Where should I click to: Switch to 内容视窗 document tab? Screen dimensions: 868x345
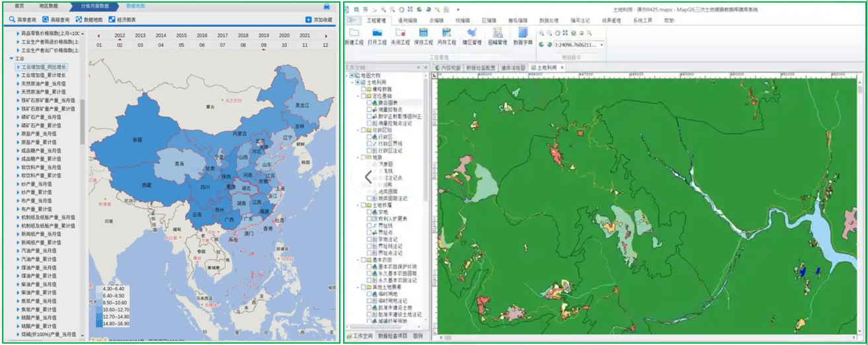click(x=448, y=67)
